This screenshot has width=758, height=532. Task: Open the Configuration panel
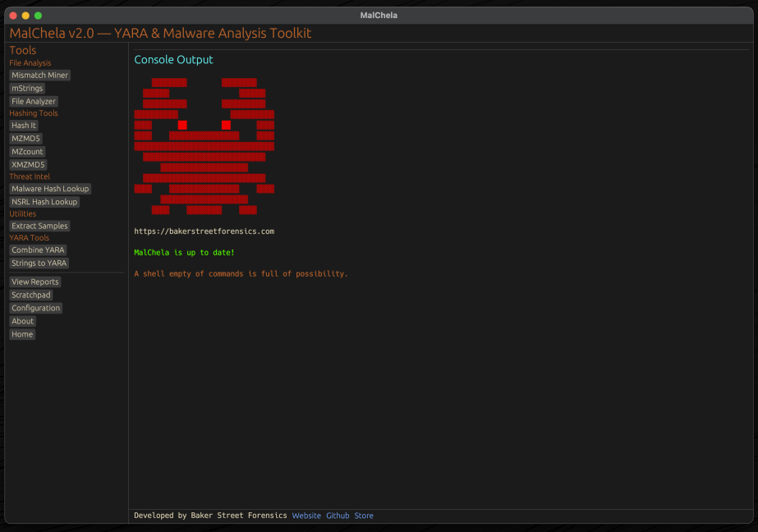pyautogui.click(x=36, y=308)
